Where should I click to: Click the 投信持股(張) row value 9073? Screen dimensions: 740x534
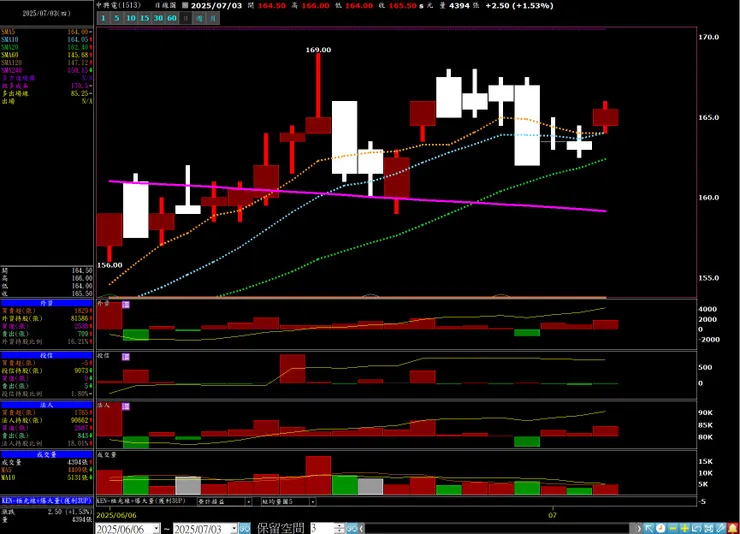click(81, 370)
